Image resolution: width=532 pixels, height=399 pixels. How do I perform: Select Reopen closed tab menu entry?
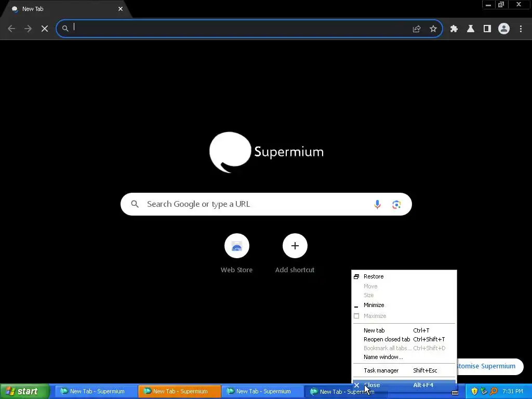tap(404, 339)
